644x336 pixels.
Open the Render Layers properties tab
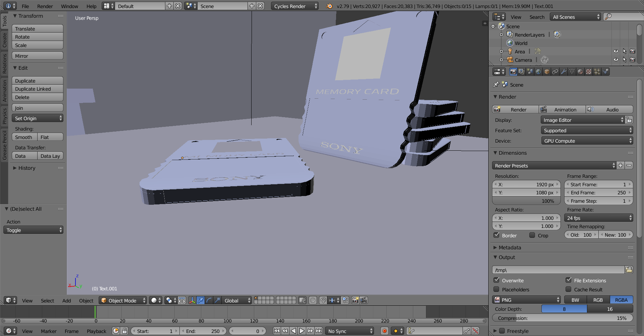[522, 71]
